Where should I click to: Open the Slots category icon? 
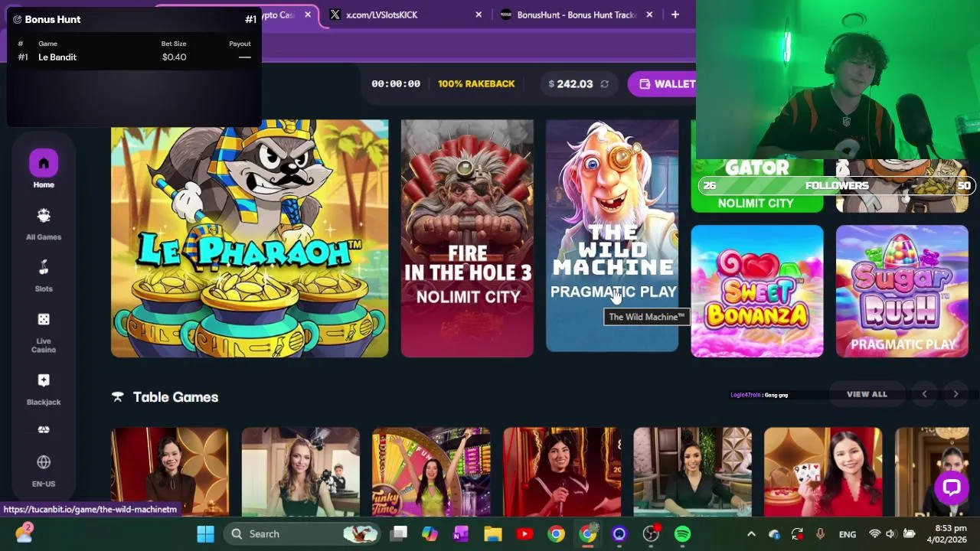pos(44,268)
